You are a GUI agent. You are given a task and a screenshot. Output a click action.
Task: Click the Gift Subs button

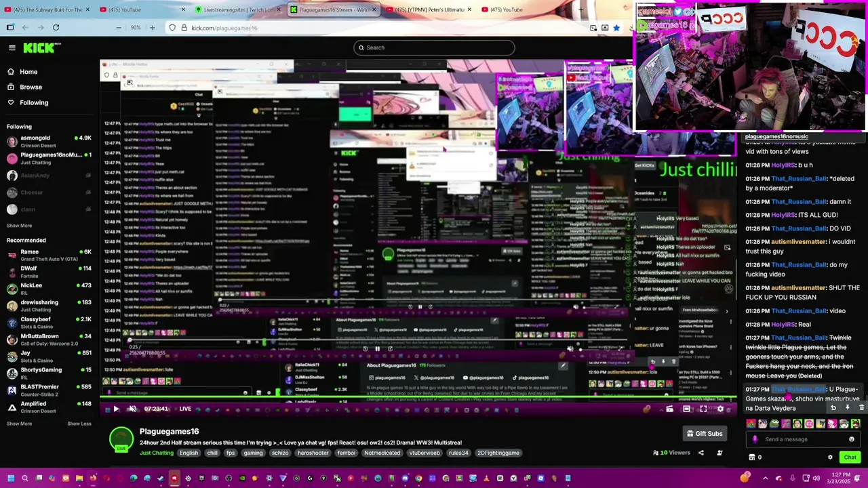pyautogui.click(x=705, y=434)
